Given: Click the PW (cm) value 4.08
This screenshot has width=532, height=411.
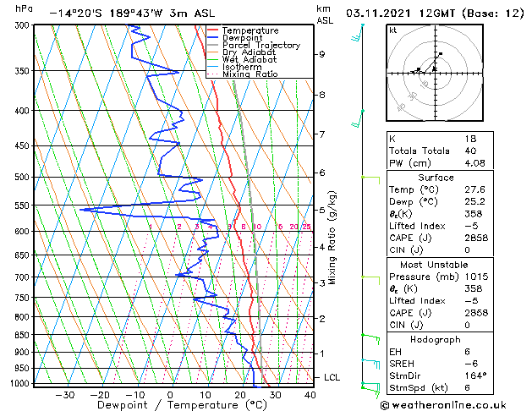Looking at the screenshot, I should click(x=475, y=163).
